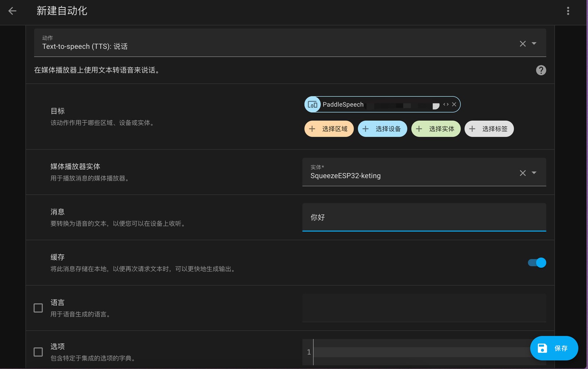Click the PaddleSpeech device icon
The image size is (588, 369).
(312, 104)
